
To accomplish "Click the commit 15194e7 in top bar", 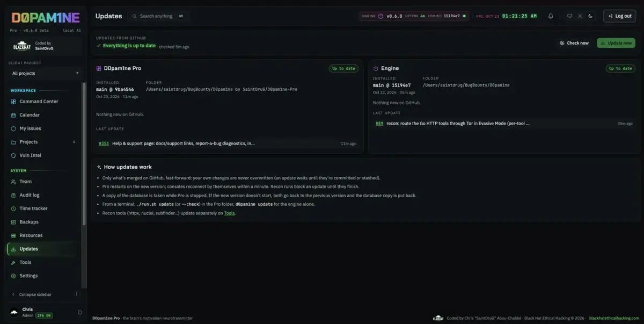I will tap(451, 16).
